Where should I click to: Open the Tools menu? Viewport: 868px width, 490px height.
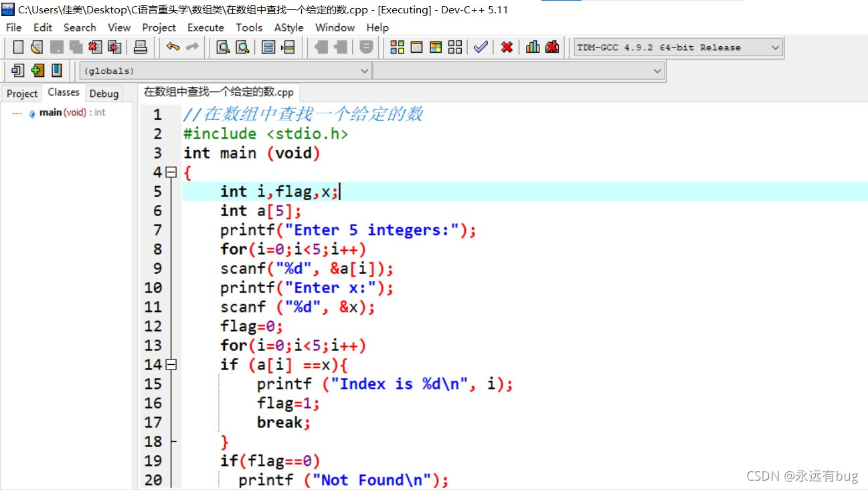(249, 27)
